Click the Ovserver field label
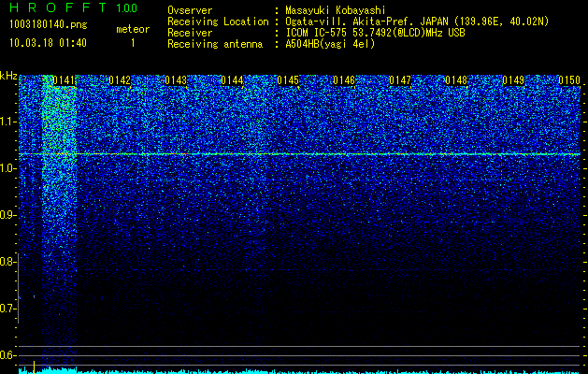 [x=190, y=10]
